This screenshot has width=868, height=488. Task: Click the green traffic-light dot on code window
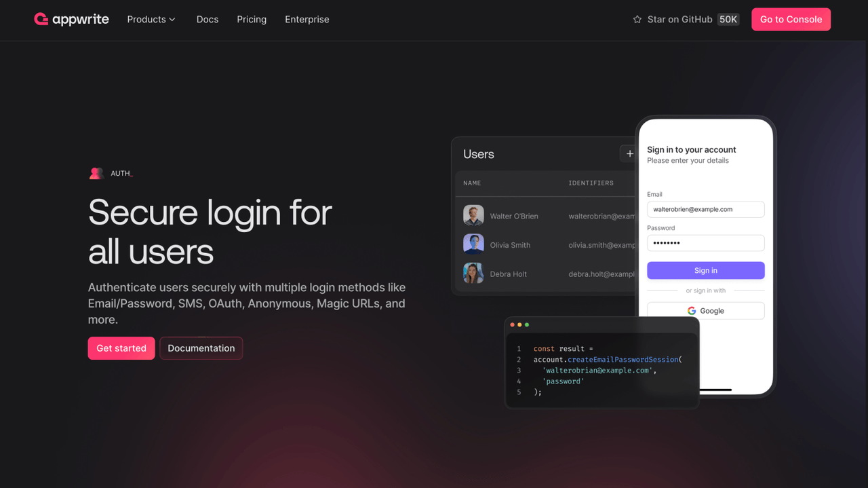click(x=526, y=324)
